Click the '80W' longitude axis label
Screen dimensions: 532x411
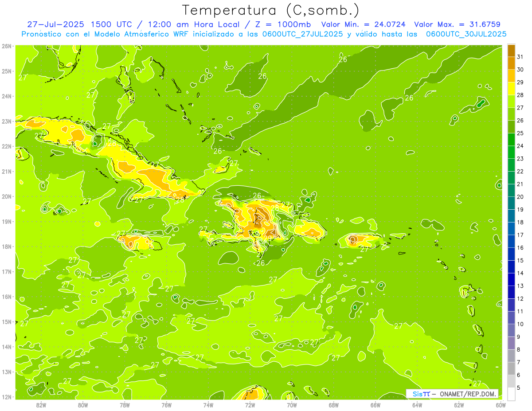pyautogui.click(x=83, y=405)
